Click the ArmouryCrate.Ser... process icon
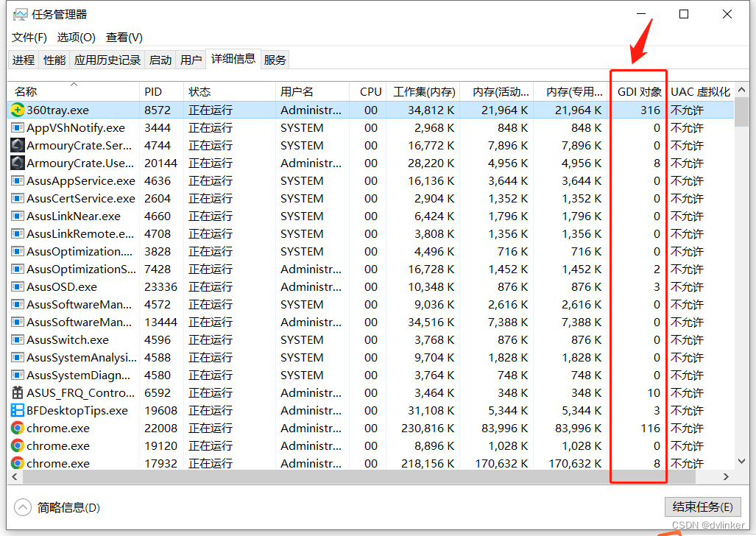 [x=18, y=145]
